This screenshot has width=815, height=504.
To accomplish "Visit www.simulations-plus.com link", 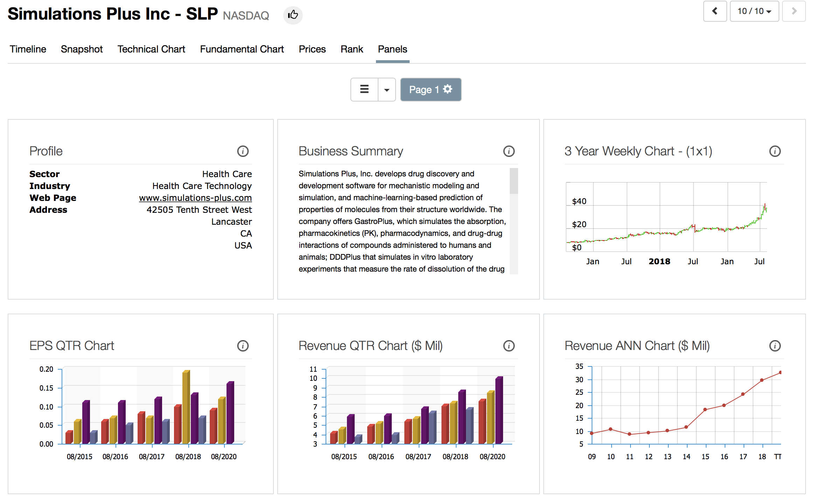I will point(195,198).
